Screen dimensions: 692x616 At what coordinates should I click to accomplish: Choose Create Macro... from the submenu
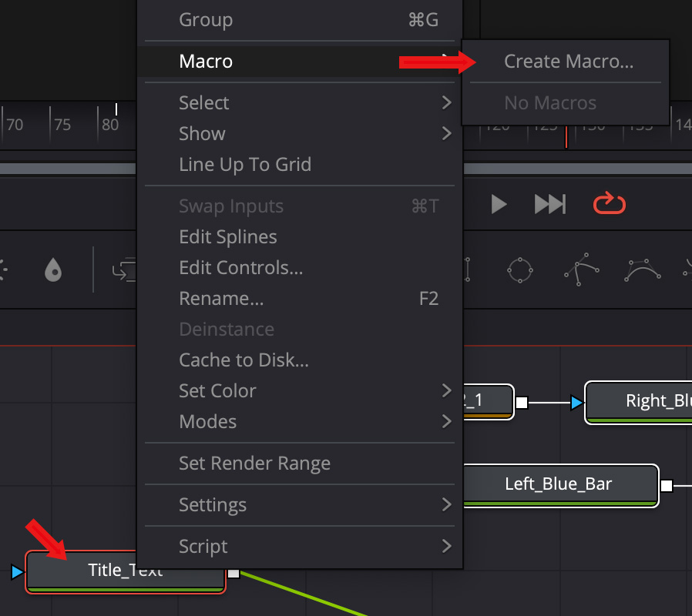point(568,62)
